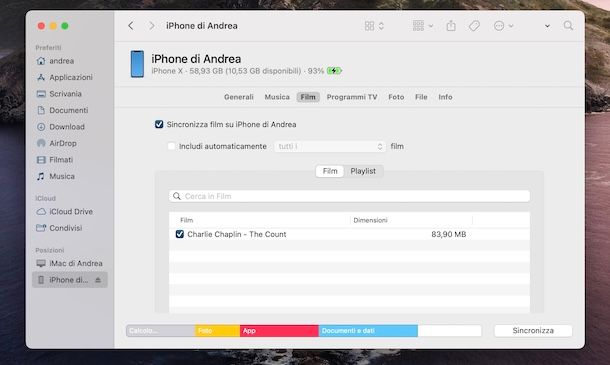Click the yellow Foto storage segment
610x365 pixels.
point(217,331)
